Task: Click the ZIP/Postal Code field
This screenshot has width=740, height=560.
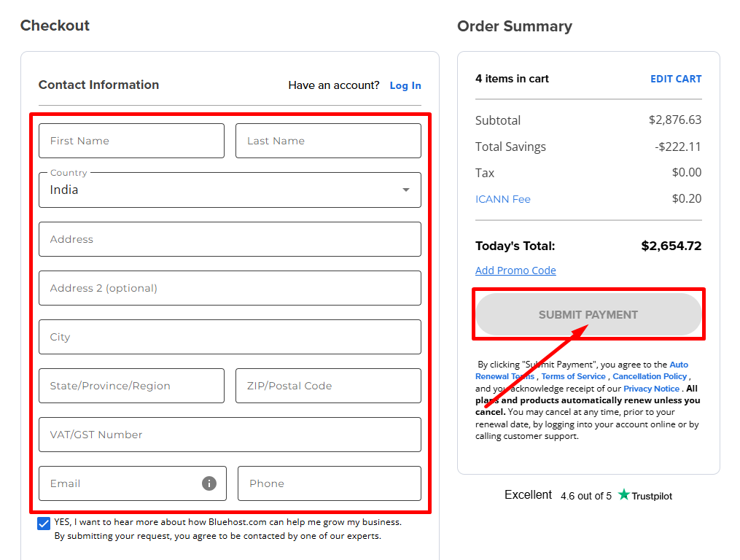Action: [x=328, y=386]
